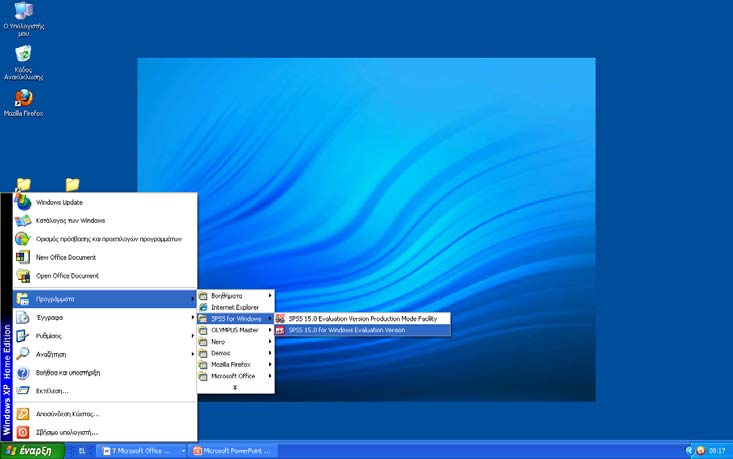Image resolution: width=733 pixels, height=459 pixels.
Task: Click the blue system tray icon
Action: (x=690, y=451)
